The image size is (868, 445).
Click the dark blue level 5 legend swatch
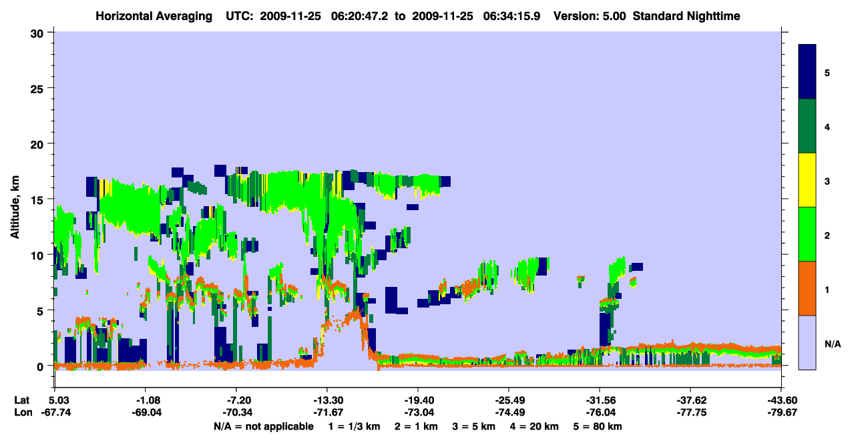point(807,71)
